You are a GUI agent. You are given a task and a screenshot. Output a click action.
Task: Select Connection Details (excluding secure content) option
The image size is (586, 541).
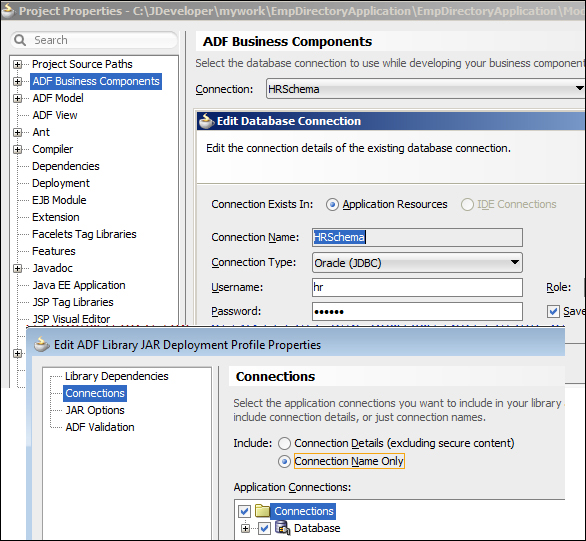pos(284,443)
